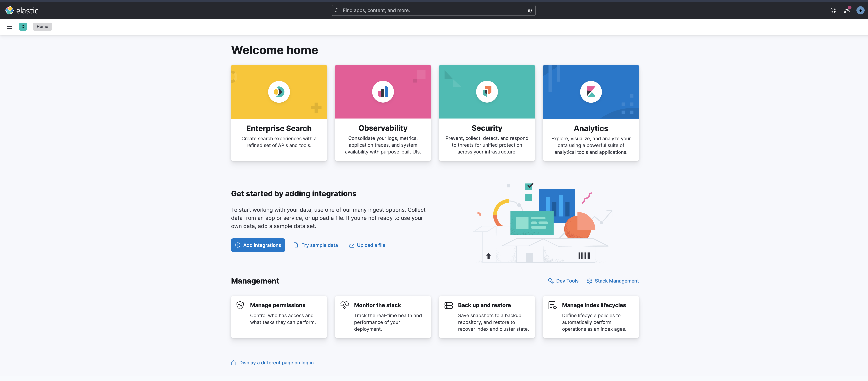
Task: Click the Kibana Analytics logo icon
Action: (591, 92)
